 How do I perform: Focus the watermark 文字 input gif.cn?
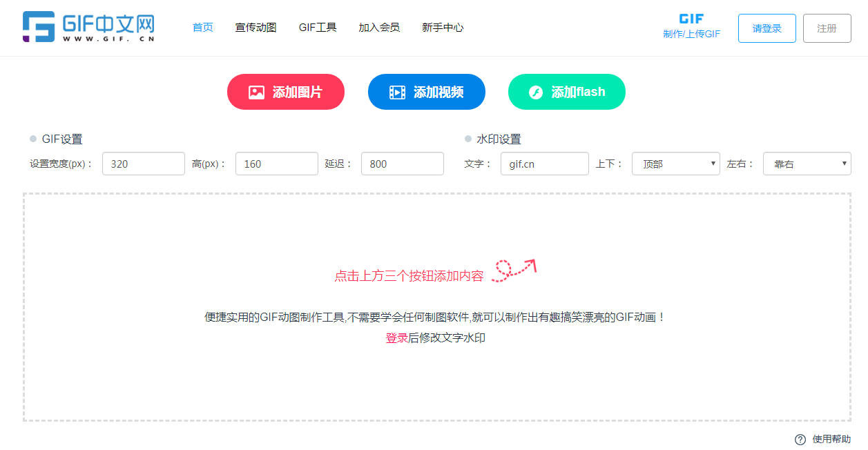click(x=545, y=164)
